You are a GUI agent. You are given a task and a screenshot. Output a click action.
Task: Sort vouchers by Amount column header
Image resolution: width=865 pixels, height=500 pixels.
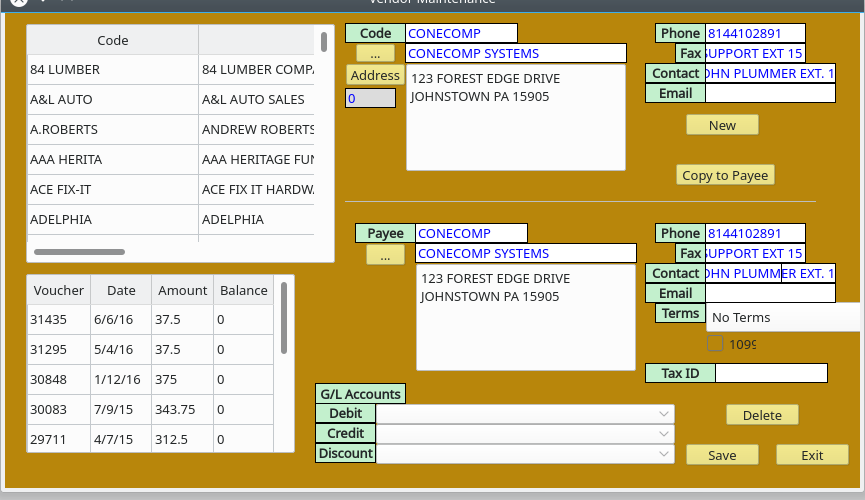(183, 290)
